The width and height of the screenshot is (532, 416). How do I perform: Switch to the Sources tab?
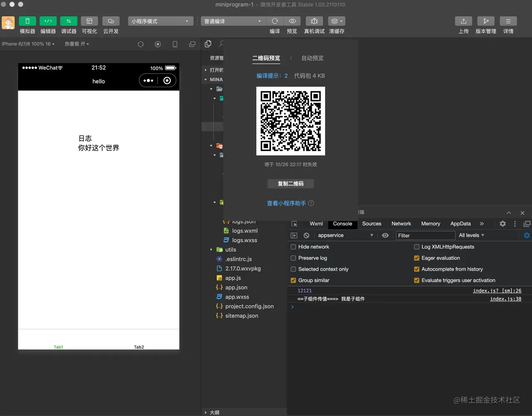[x=372, y=224]
